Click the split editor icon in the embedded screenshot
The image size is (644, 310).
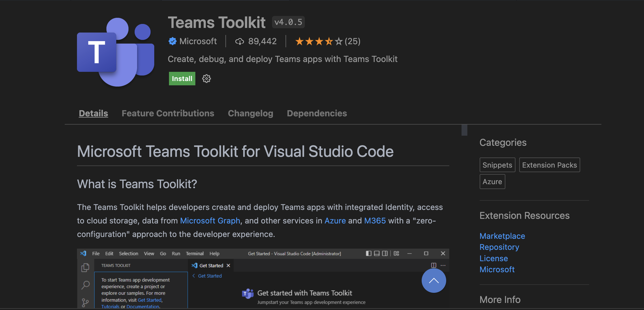pyautogui.click(x=434, y=265)
